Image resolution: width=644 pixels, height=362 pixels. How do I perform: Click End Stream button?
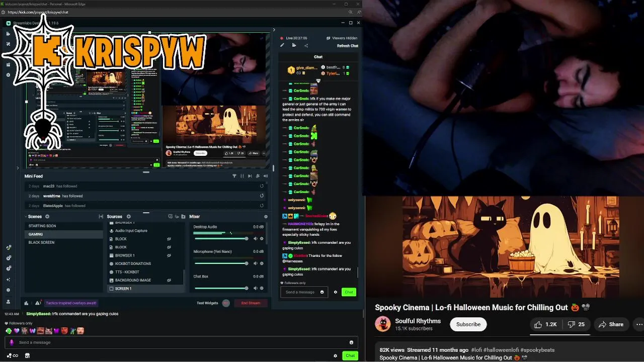(251, 303)
